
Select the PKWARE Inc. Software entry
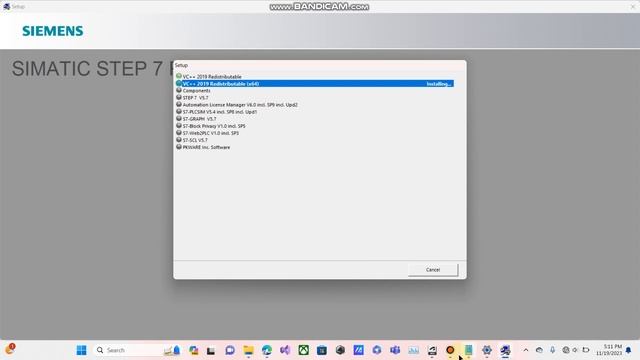tap(206, 147)
